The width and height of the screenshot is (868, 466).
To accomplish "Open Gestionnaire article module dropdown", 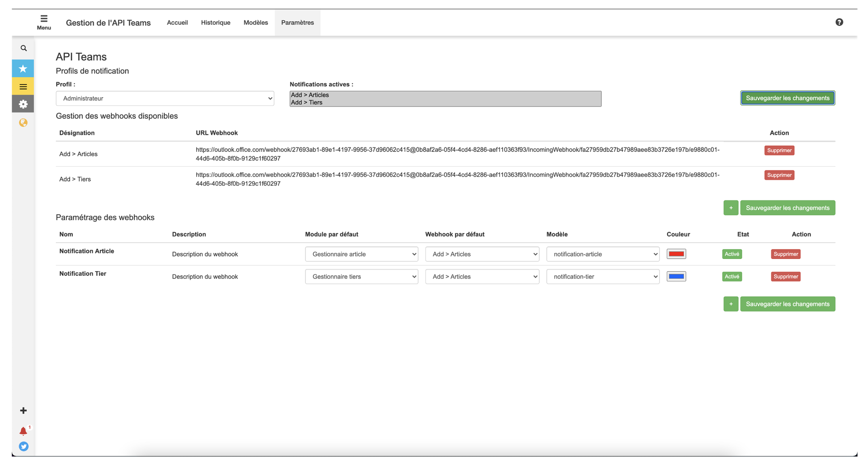I will 362,254.
